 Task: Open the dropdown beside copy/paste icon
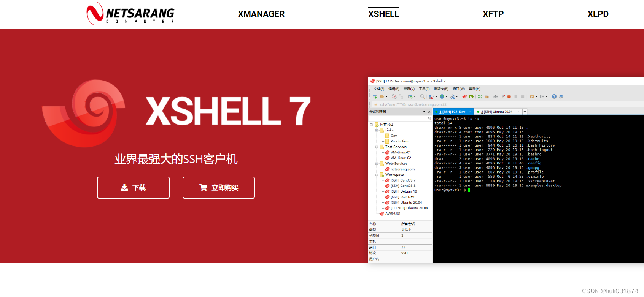[x=436, y=96]
